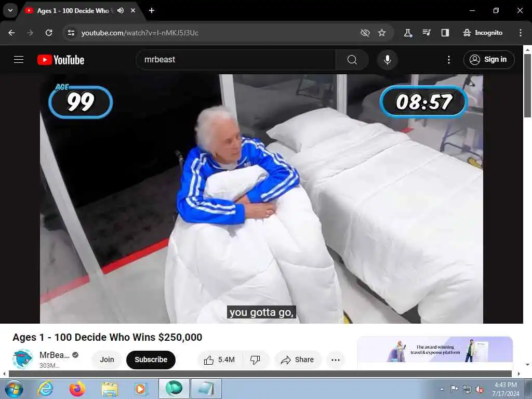Mute the tab via its speaker icon

121,10
